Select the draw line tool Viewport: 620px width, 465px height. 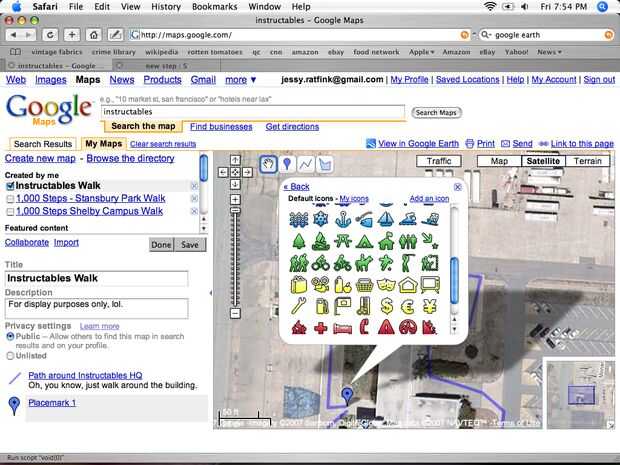coord(306,164)
